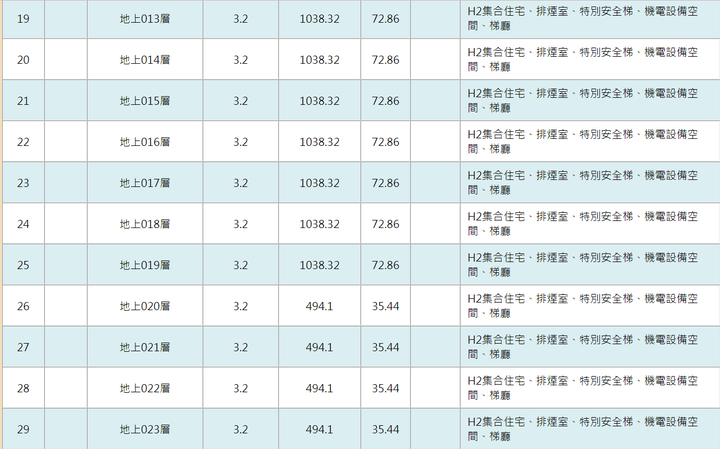Click floor label 地上015層
This screenshot has width=720, height=449.
pos(145,101)
